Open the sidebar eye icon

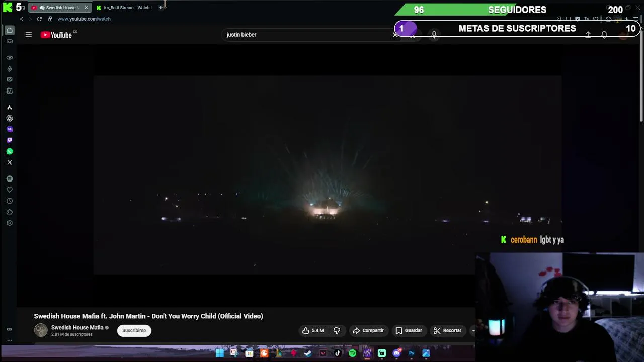[10, 58]
